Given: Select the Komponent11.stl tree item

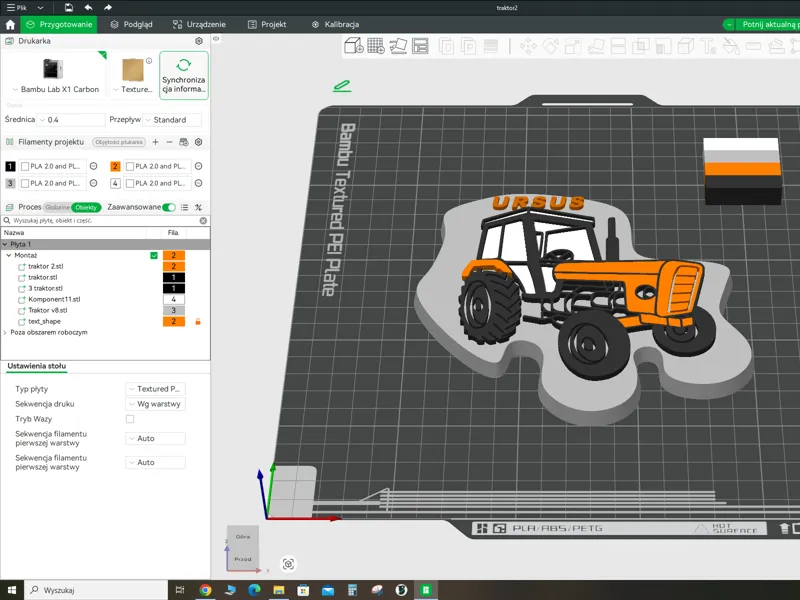Looking at the screenshot, I should [x=54, y=299].
